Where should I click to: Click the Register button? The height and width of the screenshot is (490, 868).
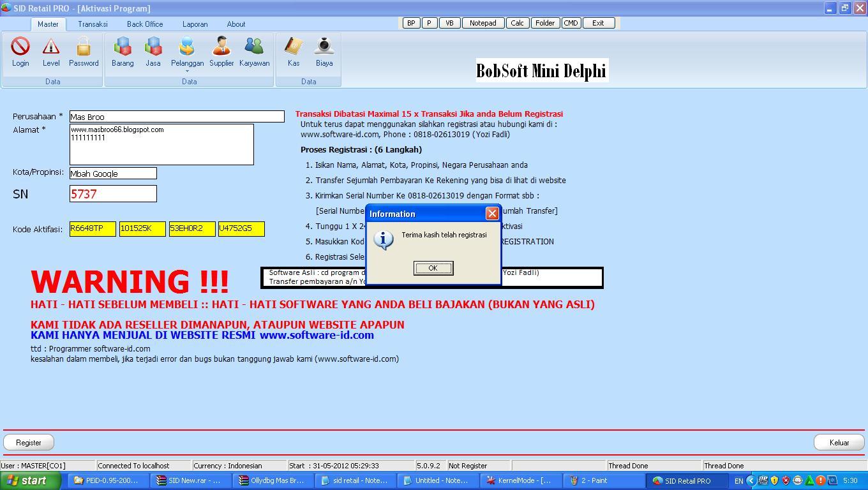pyautogui.click(x=29, y=442)
